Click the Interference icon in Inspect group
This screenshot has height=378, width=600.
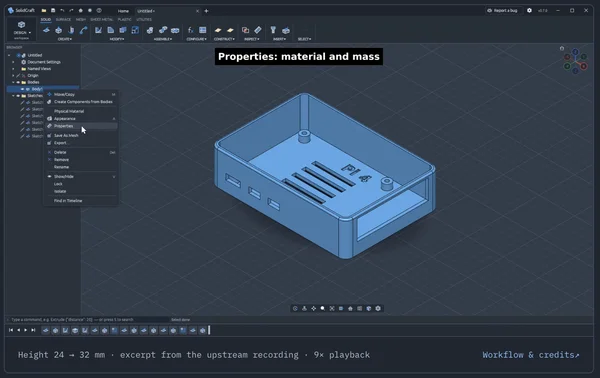coord(245,30)
